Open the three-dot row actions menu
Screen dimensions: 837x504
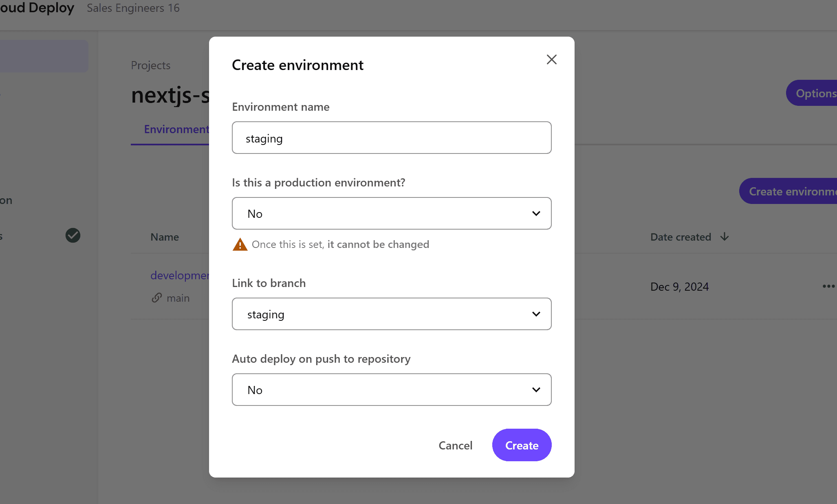(828, 286)
